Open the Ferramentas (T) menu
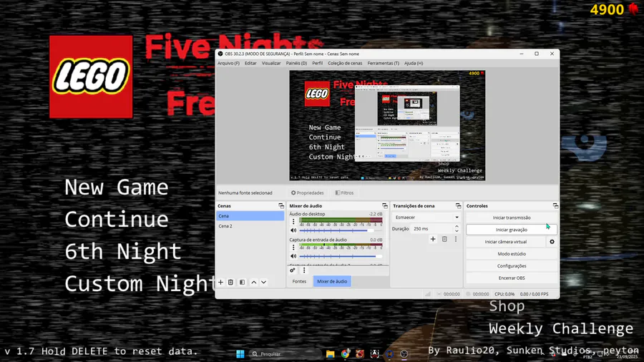Screen dimensions: 644x362 (x=384, y=63)
